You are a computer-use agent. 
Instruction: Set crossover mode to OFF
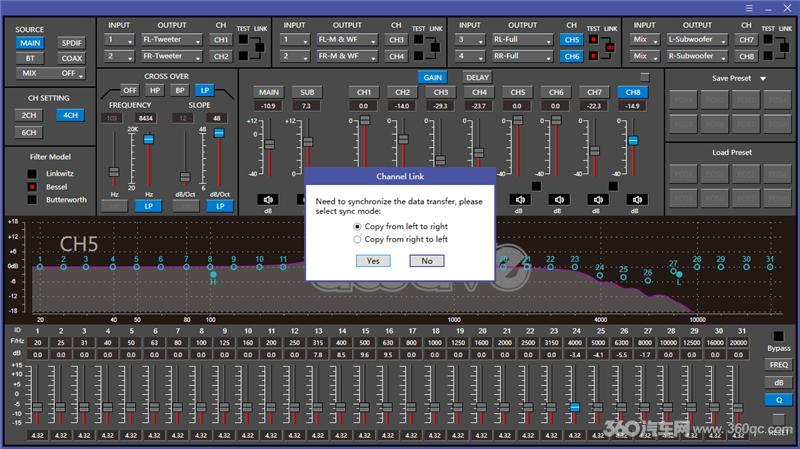(130, 90)
